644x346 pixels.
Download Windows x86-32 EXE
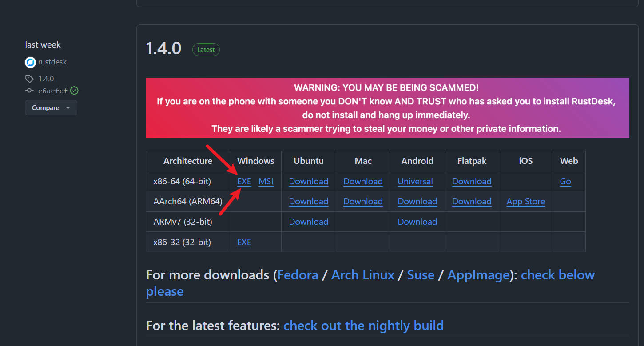coord(244,242)
